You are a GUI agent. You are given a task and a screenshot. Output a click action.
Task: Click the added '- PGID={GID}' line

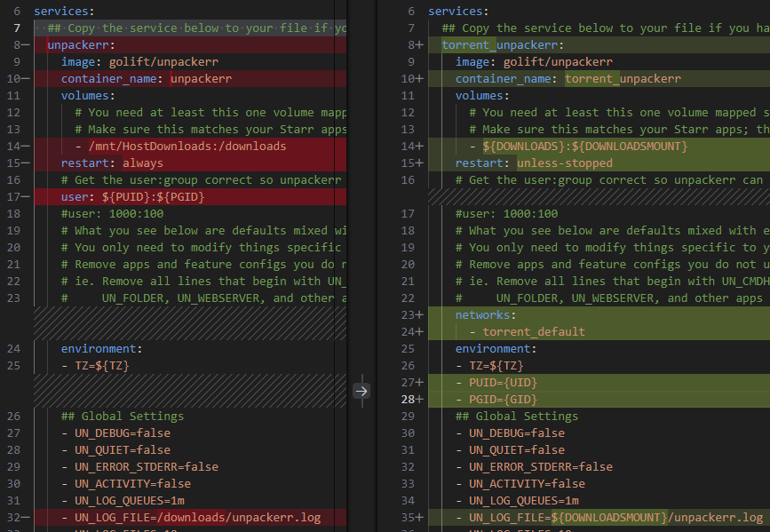click(496, 400)
